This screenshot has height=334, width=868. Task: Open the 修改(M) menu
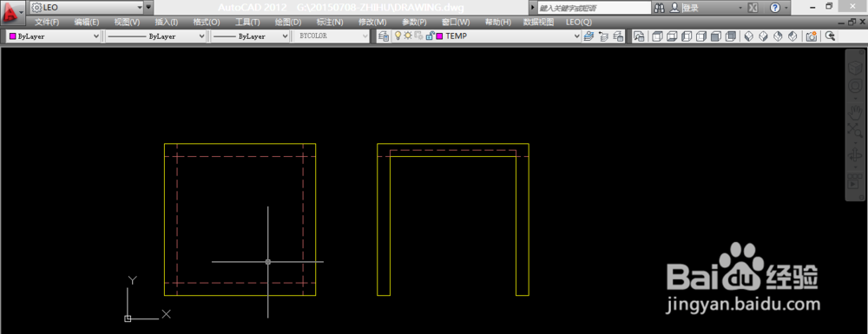(372, 22)
